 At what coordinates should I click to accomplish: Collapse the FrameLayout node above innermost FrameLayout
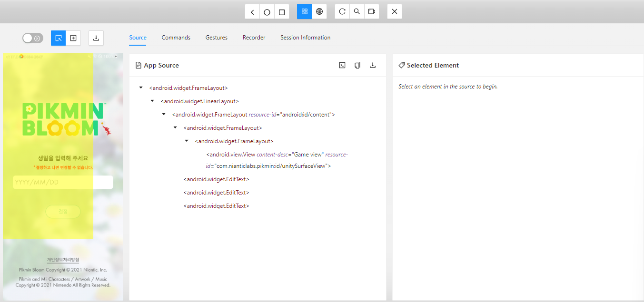pyautogui.click(x=175, y=127)
